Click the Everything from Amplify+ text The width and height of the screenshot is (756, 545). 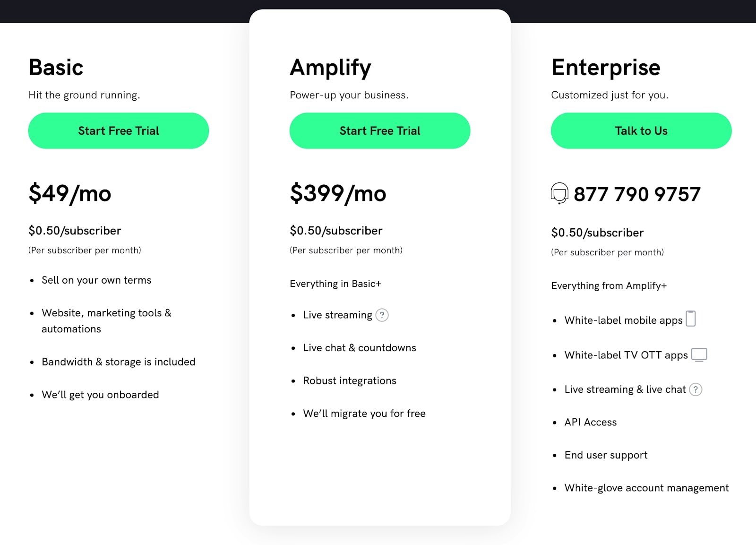pyautogui.click(x=609, y=285)
